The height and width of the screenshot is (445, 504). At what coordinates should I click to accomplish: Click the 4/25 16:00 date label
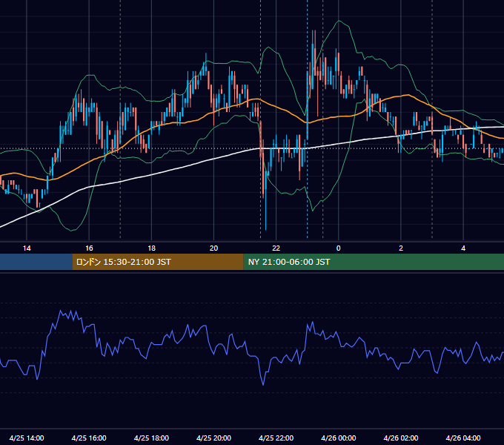pos(89,438)
